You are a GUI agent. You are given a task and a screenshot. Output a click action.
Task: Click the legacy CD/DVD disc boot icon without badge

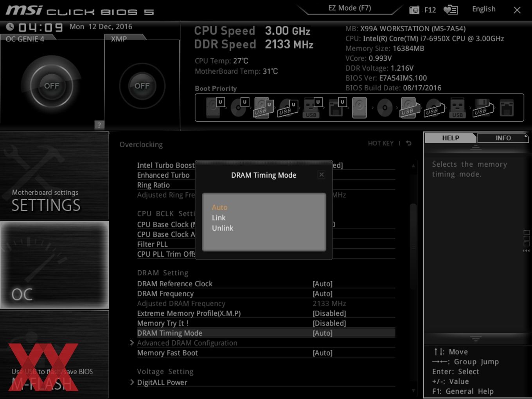click(385, 108)
